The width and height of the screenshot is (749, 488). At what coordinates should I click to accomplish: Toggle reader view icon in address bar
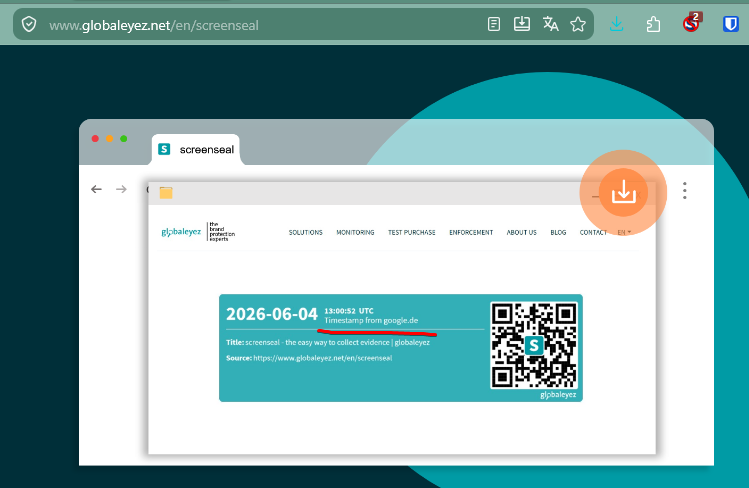pos(494,24)
